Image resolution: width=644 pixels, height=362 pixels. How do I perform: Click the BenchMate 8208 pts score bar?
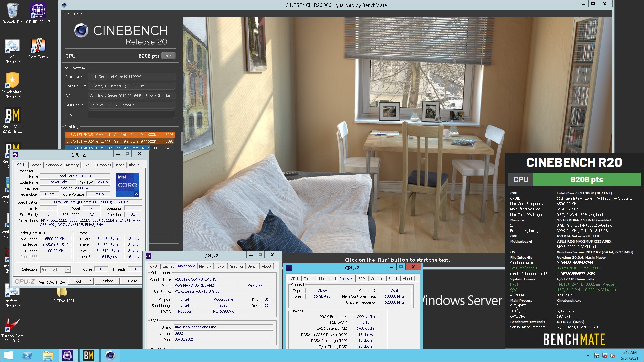pyautogui.click(x=587, y=179)
